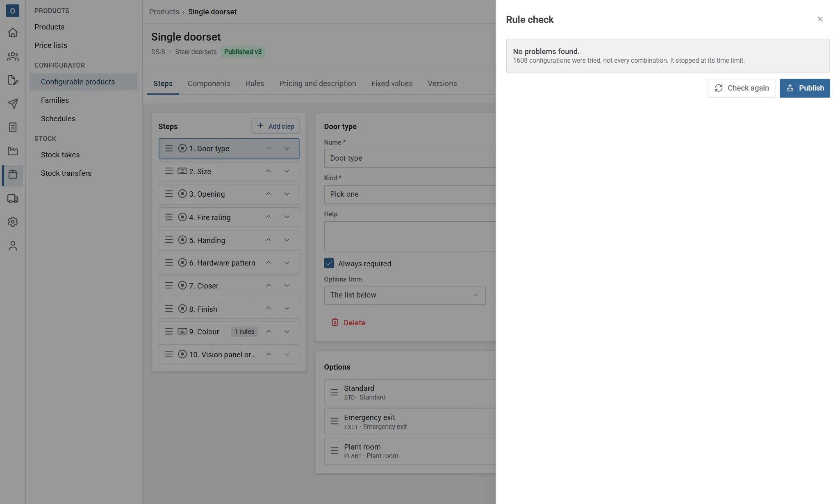Image resolution: width=840 pixels, height=504 pixels.
Task: Switch to the Rules tab
Action: 255,84
